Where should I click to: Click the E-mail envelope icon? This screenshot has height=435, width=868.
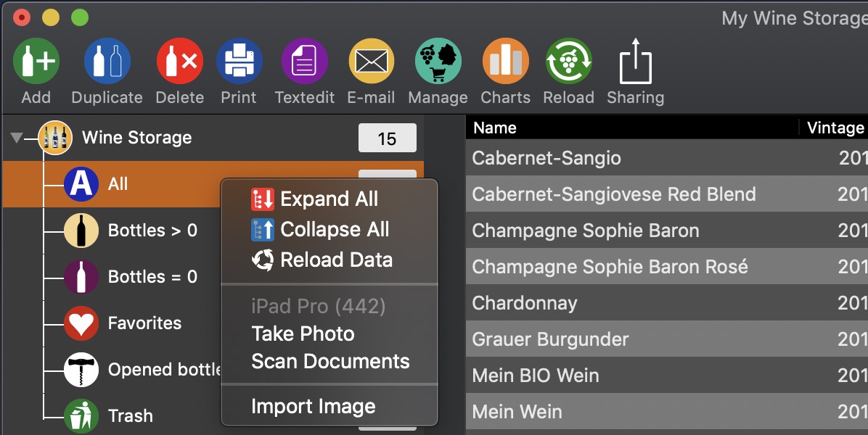(x=371, y=61)
